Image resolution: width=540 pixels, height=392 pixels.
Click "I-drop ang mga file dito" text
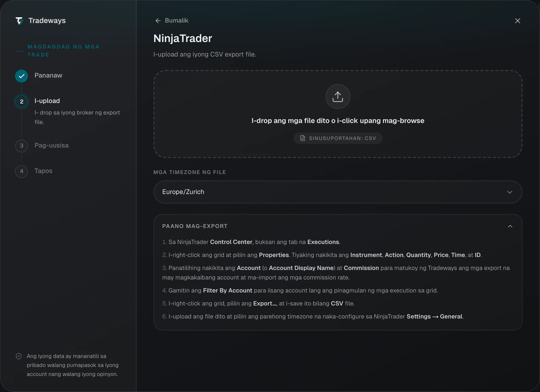tap(338, 121)
